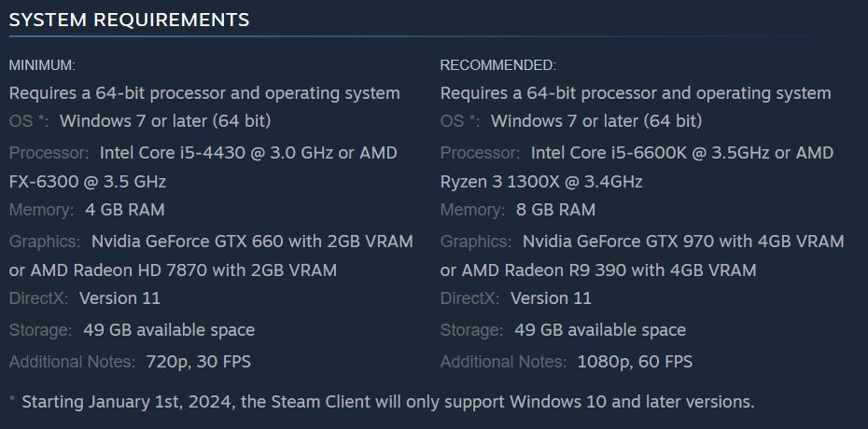Click the 1080p, 60 FPS note

(635, 362)
